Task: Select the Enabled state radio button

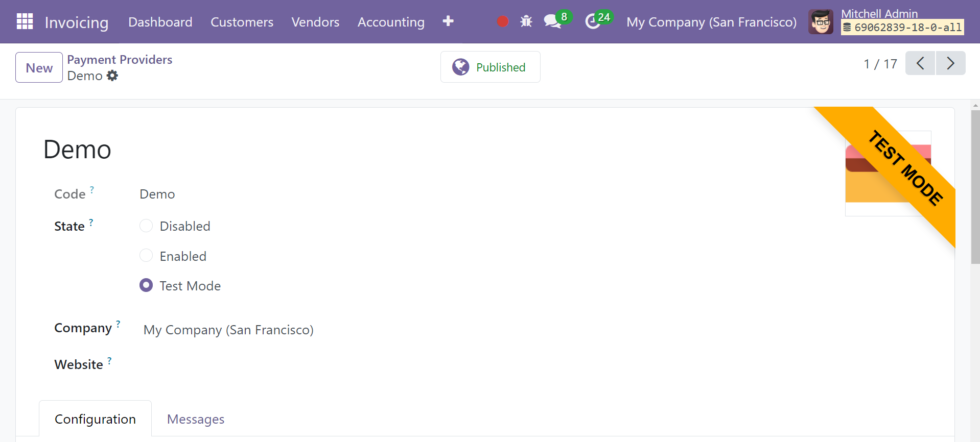Action: click(x=146, y=255)
